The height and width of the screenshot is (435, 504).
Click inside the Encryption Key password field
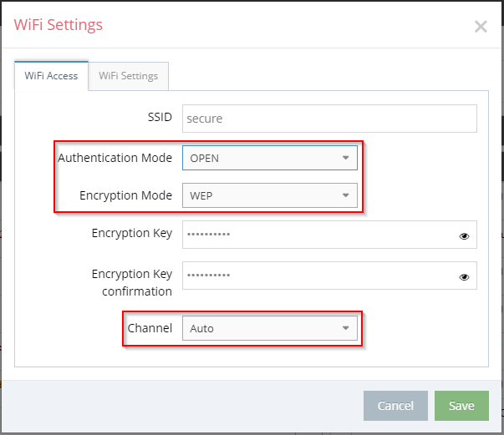(329, 235)
